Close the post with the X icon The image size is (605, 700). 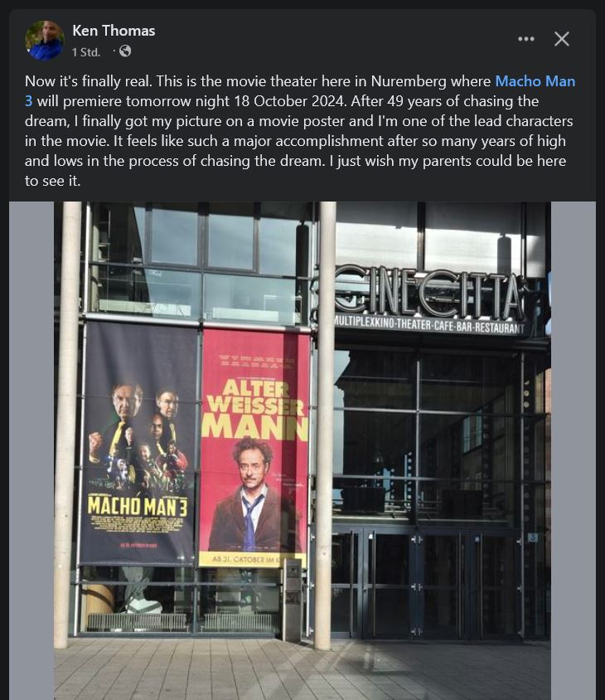click(562, 39)
